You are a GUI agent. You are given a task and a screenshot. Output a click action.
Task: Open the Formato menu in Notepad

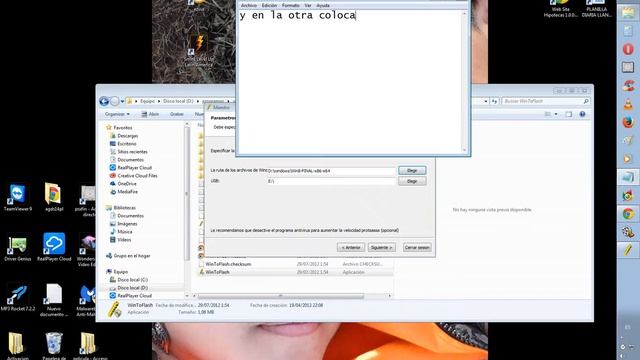(291, 5)
